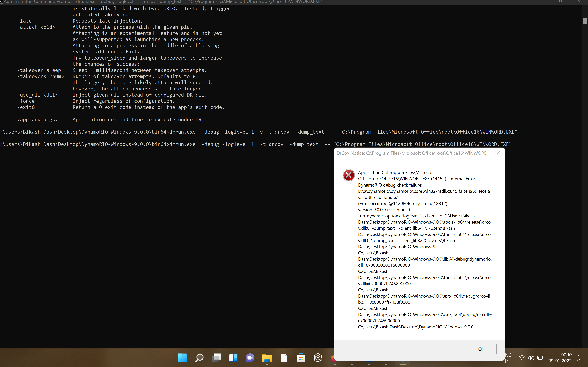Click the red error icon in the DrCov dialog
588x367 pixels.
[x=348, y=175]
